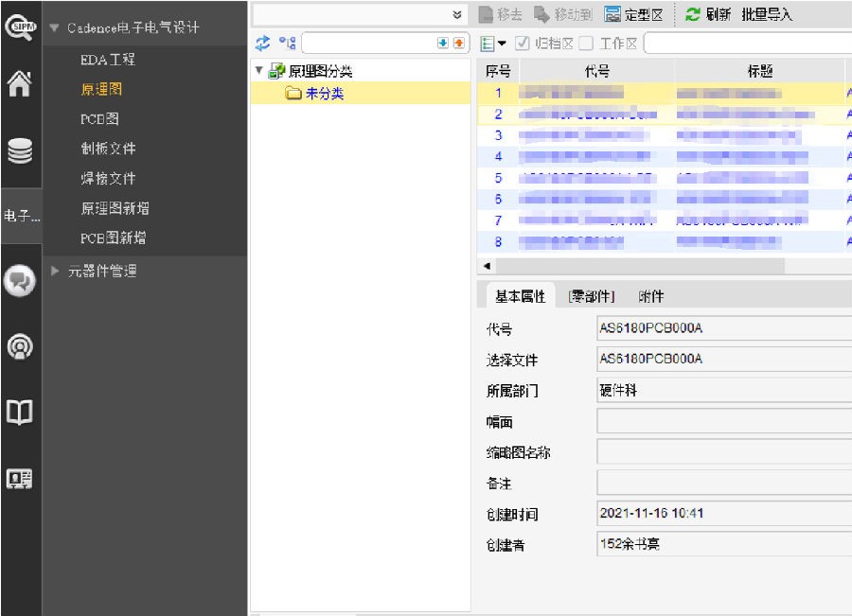Click the 幅面 input field

724,422
